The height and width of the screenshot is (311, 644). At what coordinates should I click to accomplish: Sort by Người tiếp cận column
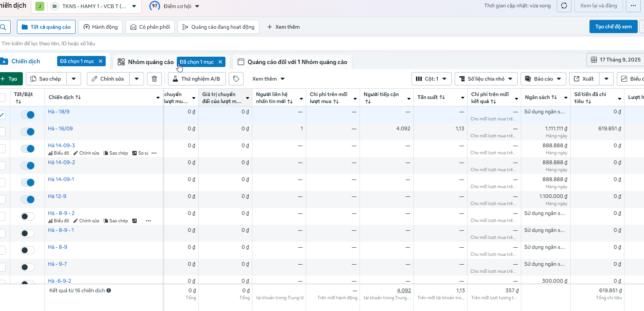point(368,102)
